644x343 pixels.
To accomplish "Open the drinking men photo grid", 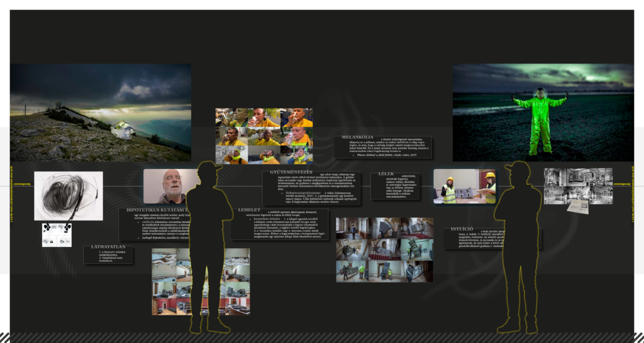I will [263, 136].
